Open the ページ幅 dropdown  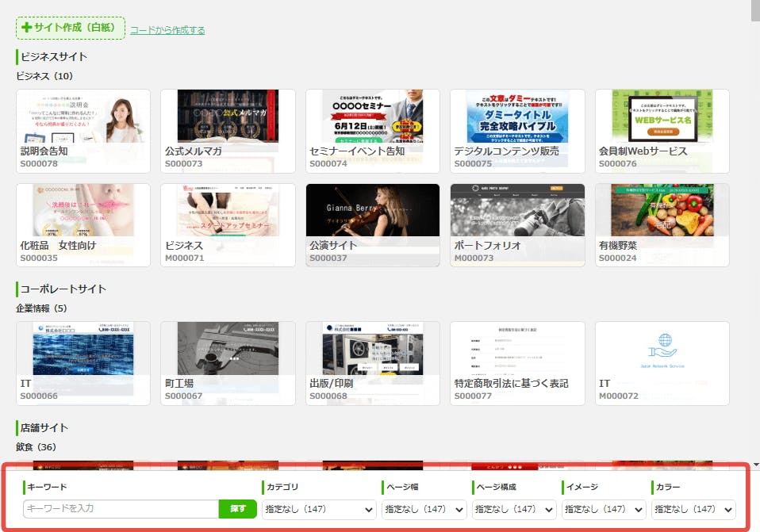tap(424, 509)
